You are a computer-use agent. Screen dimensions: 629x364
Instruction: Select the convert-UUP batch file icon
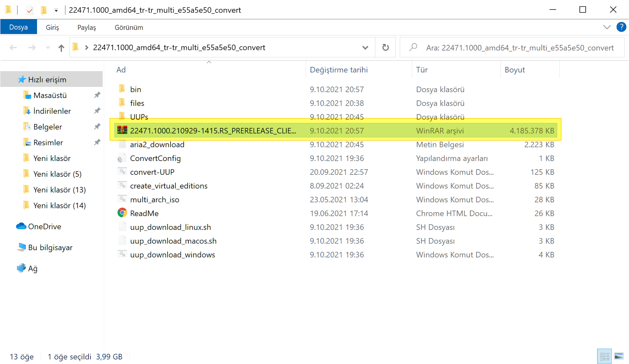[122, 171]
